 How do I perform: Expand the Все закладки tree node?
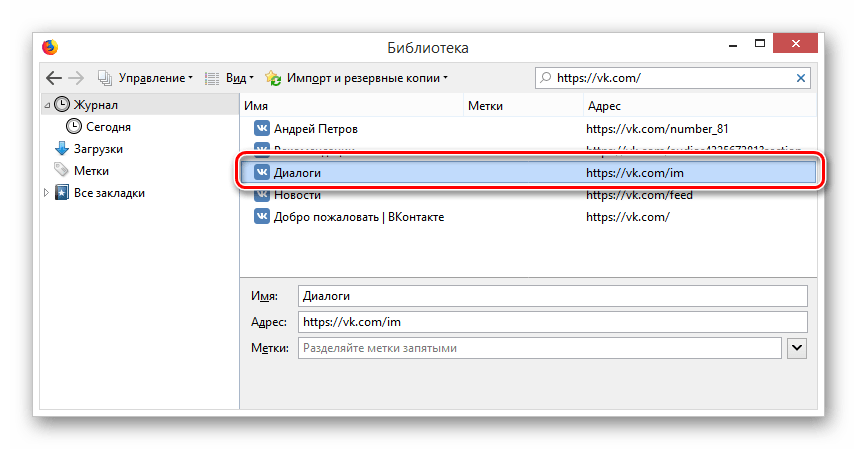(x=46, y=193)
